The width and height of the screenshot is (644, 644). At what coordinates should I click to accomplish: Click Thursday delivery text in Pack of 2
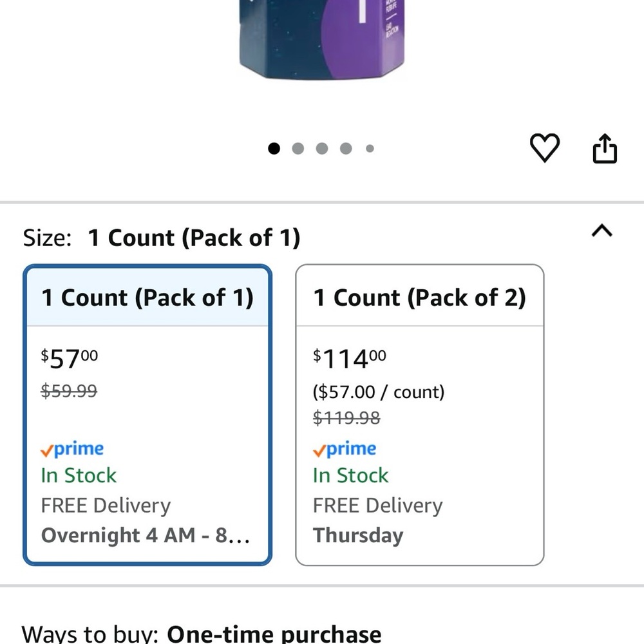[358, 536]
